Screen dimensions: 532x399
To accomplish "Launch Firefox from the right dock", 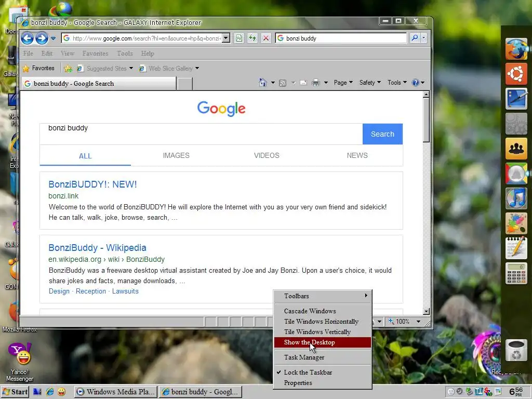I will (516, 49).
